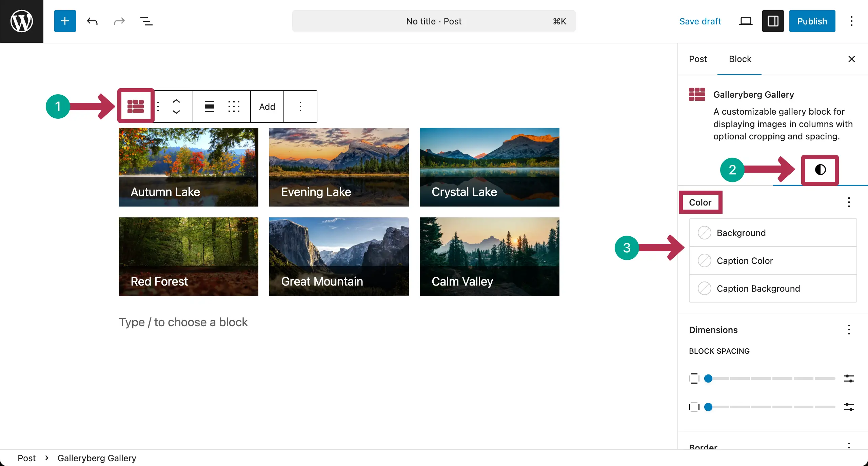The height and width of the screenshot is (466, 868).
Task: Click the Save draft link
Action: (x=700, y=21)
